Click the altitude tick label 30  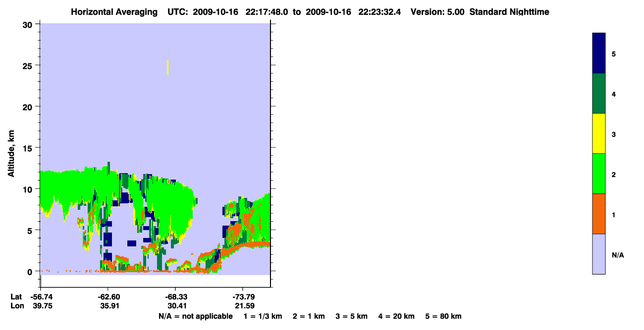(x=28, y=24)
